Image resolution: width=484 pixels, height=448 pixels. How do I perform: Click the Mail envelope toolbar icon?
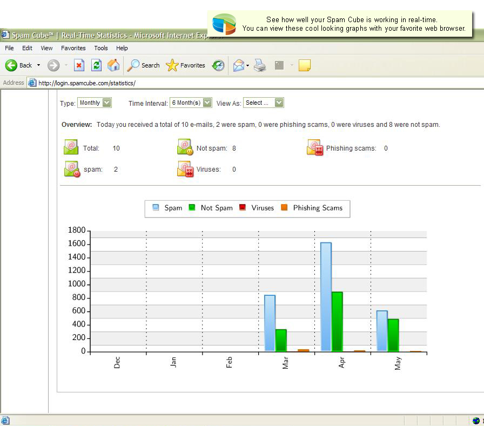[239, 65]
